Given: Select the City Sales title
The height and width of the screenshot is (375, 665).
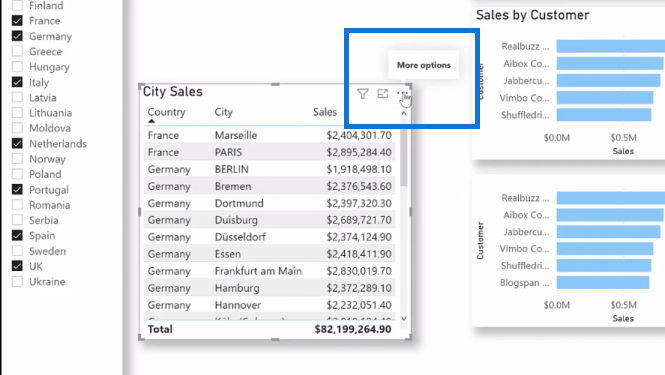Looking at the screenshot, I should tap(173, 92).
